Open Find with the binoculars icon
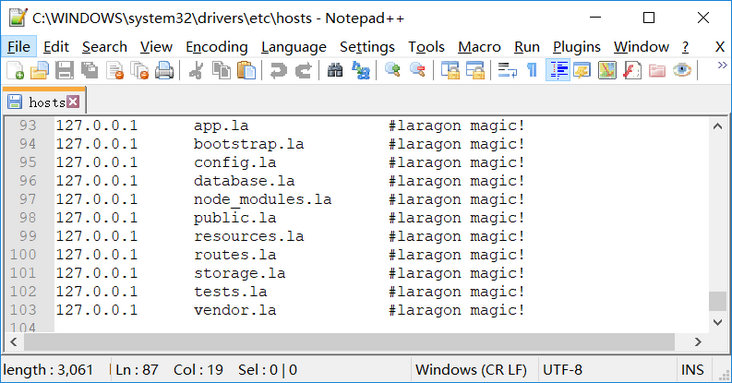Image resolution: width=732 pixels, height=383 pixels. [335, 71]
